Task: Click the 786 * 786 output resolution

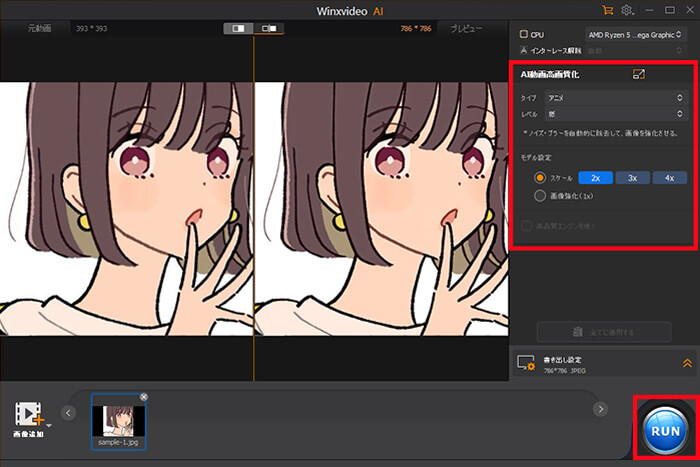Action: [416, 29]
